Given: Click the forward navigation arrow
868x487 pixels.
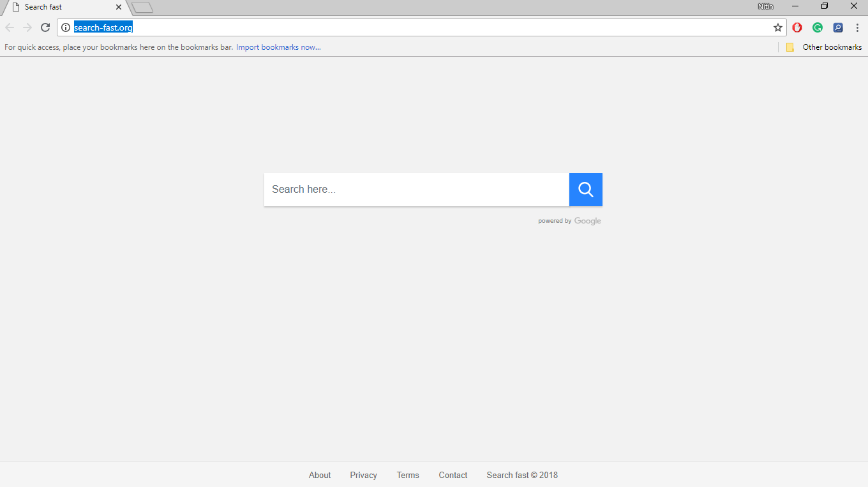Looking at the screenshot, I should (x=27, y=27).
